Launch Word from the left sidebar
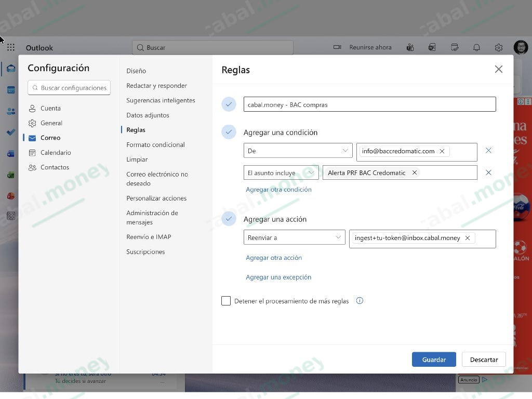 pos(10,154)
